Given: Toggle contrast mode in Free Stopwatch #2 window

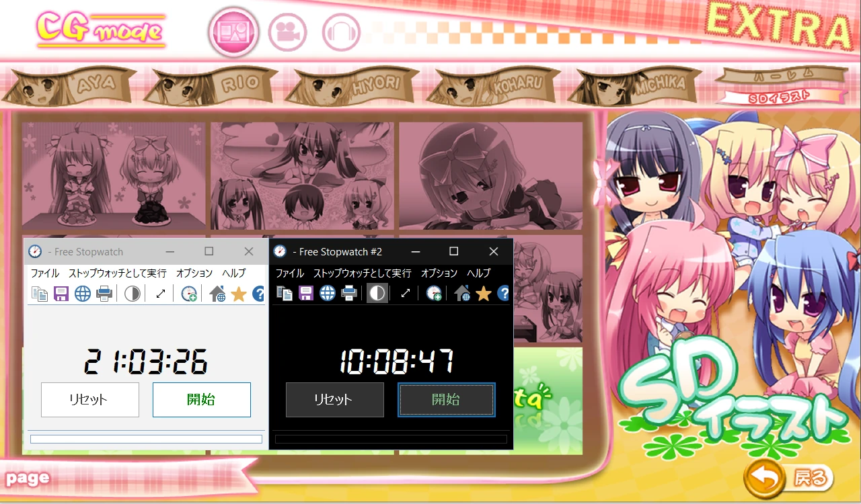Looking at the screenshot, I should click(377, 293).
